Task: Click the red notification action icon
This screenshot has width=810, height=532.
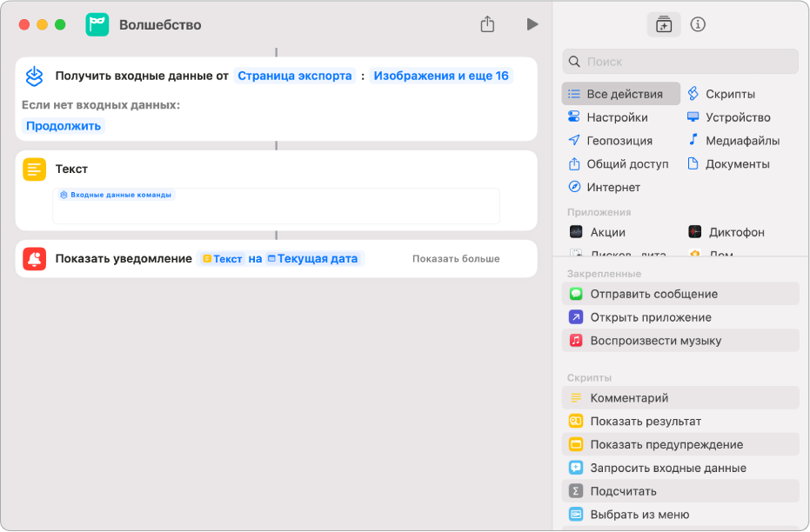Action: 35,258
